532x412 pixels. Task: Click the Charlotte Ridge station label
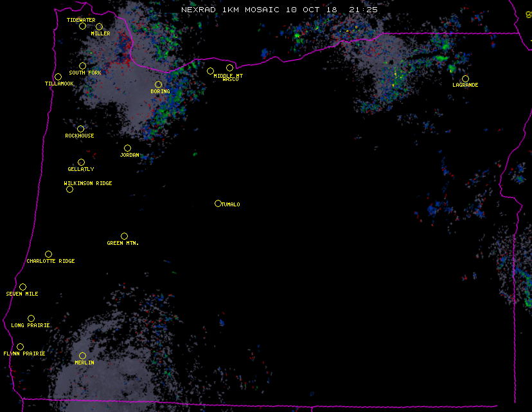tap(51, 262)
